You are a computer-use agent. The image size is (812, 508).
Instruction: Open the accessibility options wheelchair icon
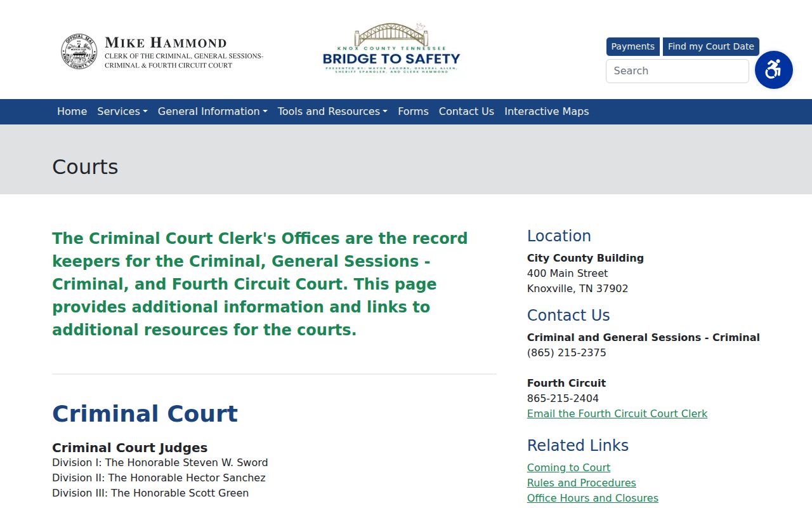pyautogui.click(x=774, y=70)
